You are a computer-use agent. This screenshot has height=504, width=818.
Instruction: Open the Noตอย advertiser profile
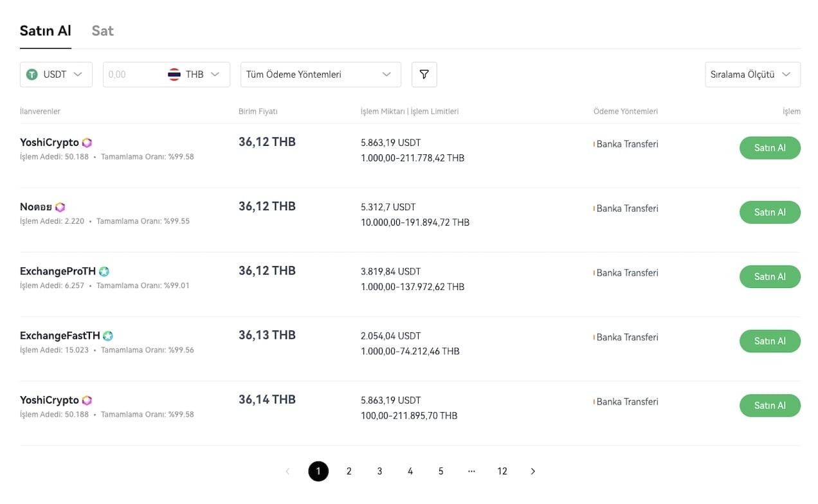[36, 207]
